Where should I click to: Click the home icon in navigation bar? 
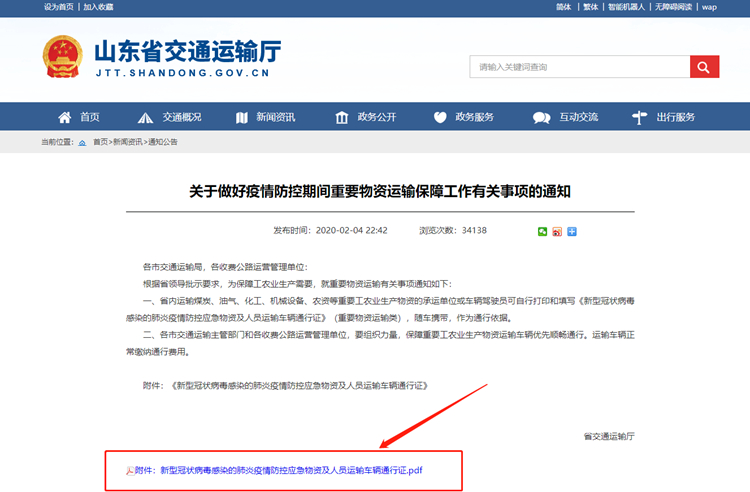pyautogui.click(x=65, y=117)
